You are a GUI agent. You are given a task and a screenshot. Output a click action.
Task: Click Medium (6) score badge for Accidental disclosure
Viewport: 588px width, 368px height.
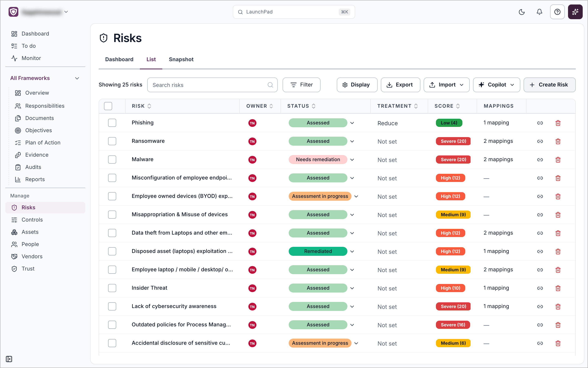click(x=453, y=343)
